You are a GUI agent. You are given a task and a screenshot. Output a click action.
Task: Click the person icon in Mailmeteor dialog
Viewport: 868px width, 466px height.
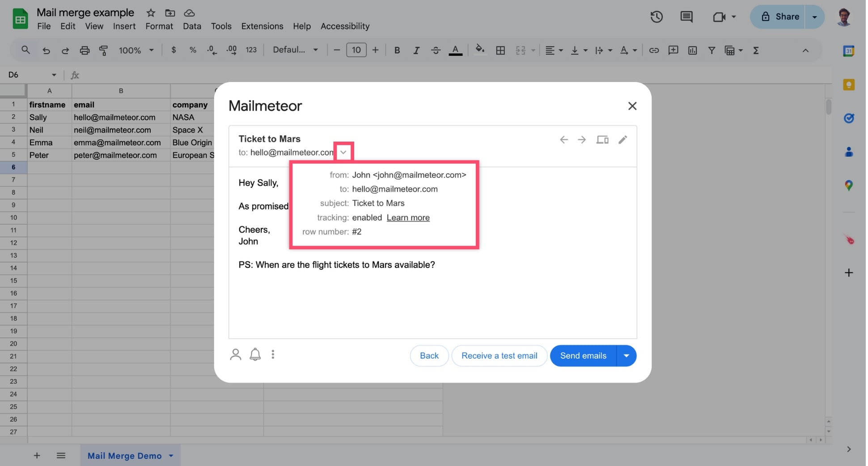pyautogui.click(x=236, y=355)
